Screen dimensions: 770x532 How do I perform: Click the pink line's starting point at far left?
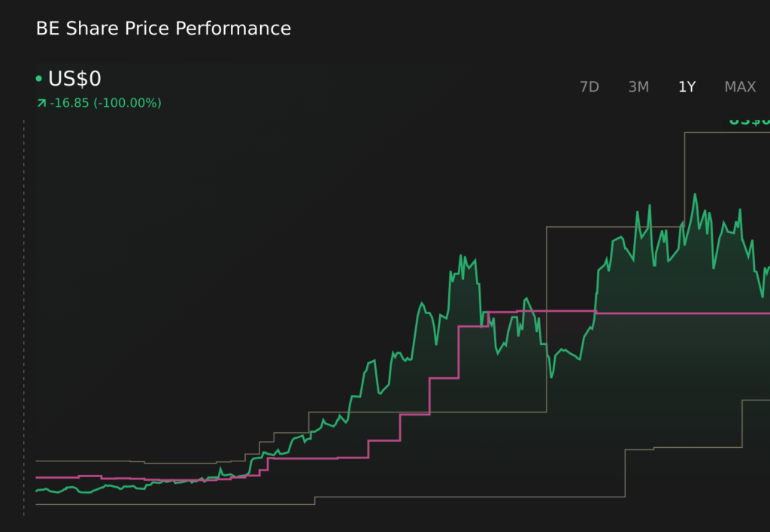pos(38,477)
